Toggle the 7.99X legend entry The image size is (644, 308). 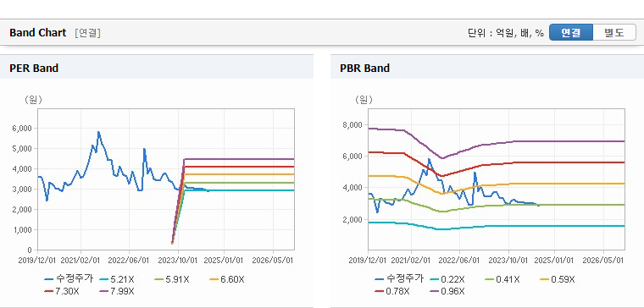coord(117,291)
